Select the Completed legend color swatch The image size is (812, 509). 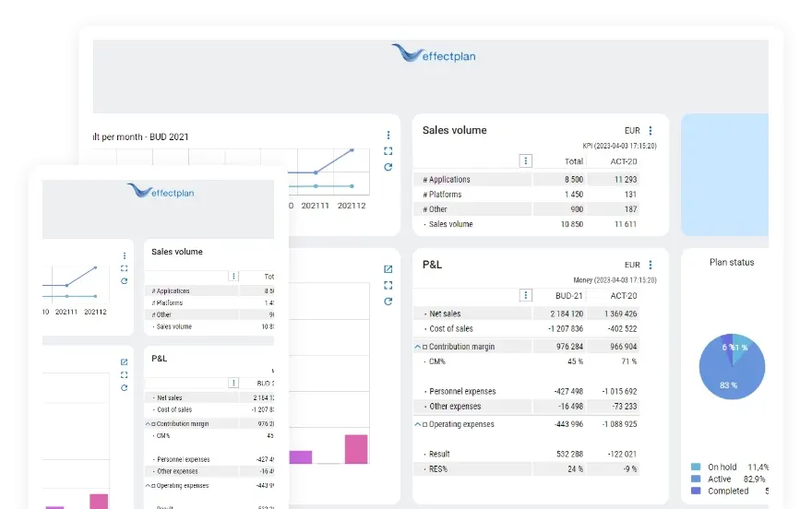point(696,491)
